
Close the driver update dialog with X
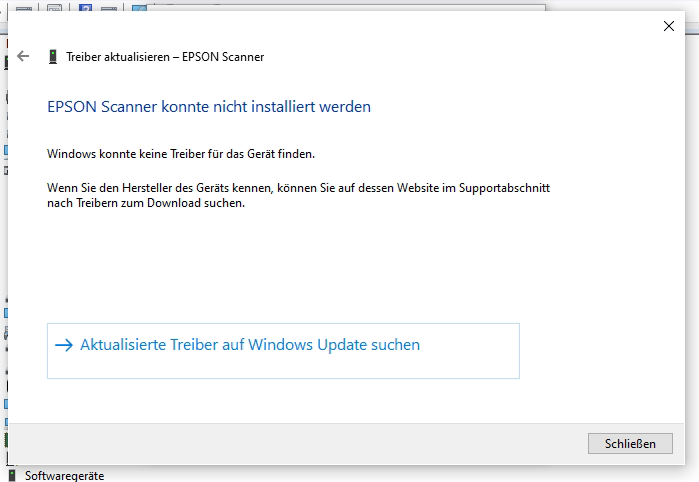tap(669, 26)
